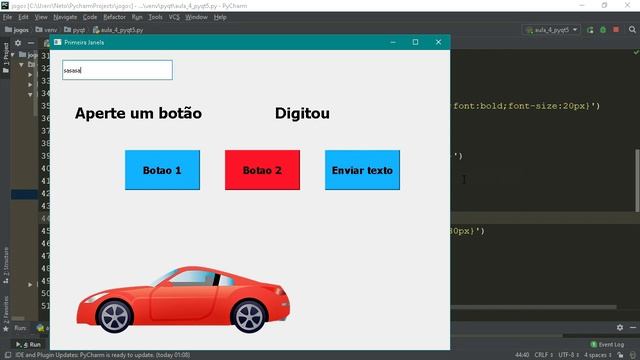Click the aula_4_pyqt5.py breadcrumb file
The image size is (640, 360).
[118, 30]
